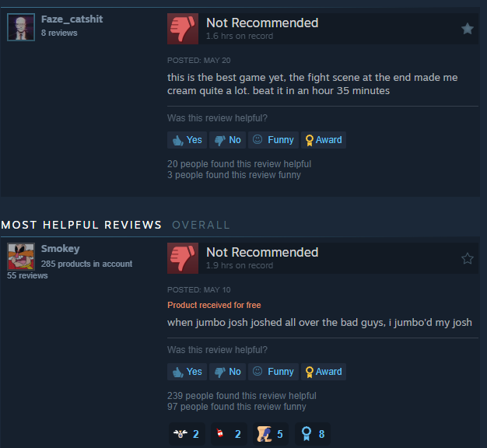
Task: Open the winged award badge with count 2
Action: coord(187,434)
